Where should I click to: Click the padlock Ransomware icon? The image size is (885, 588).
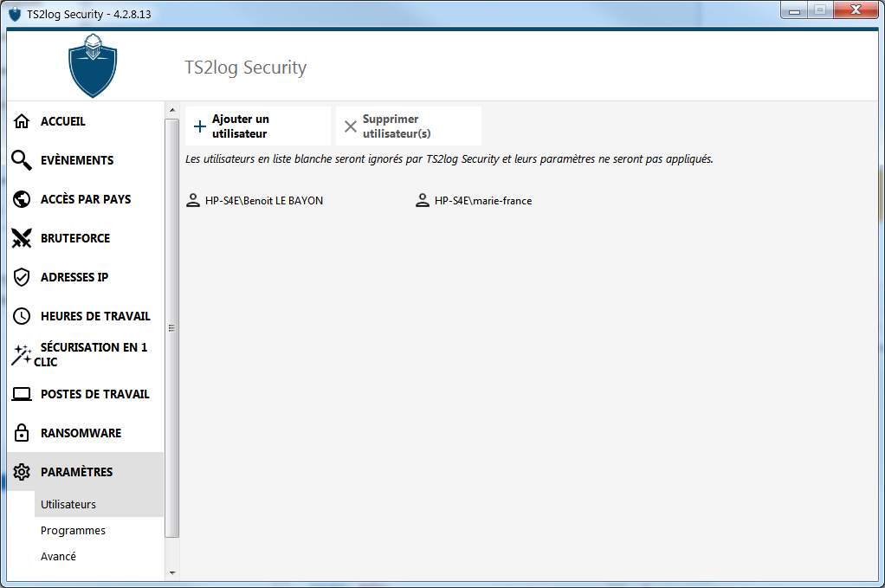click(x=22, y=433)
